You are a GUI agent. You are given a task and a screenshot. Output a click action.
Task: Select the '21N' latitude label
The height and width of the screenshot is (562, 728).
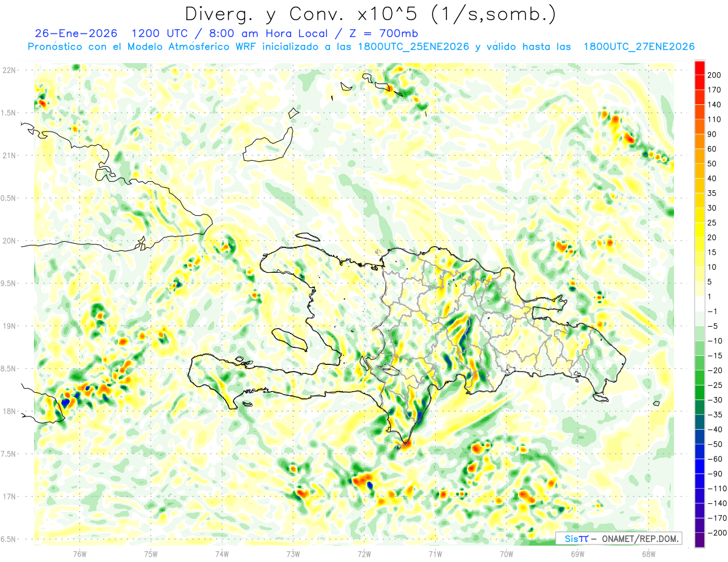[x=8, y=156]
